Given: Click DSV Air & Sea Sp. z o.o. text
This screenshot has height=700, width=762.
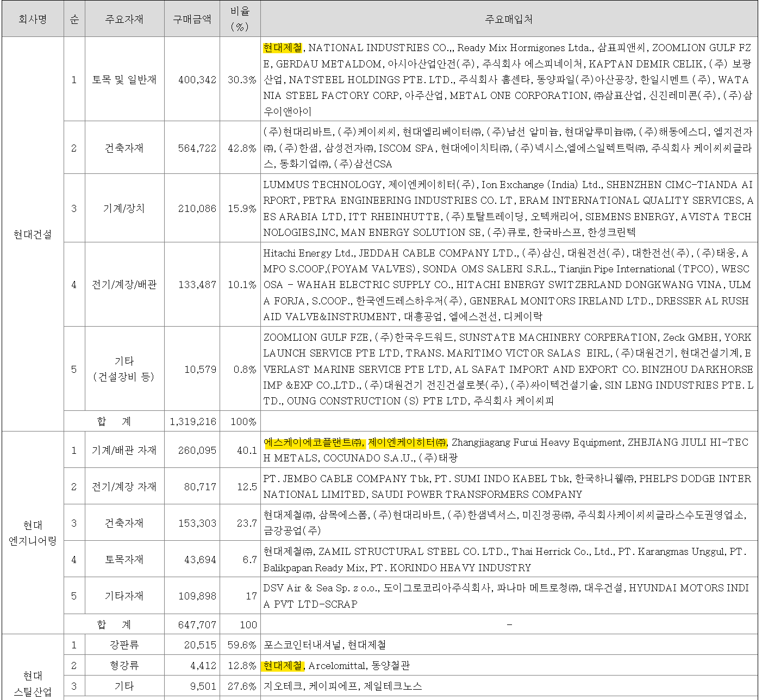Looking at the screenshot, I should 321,587.
